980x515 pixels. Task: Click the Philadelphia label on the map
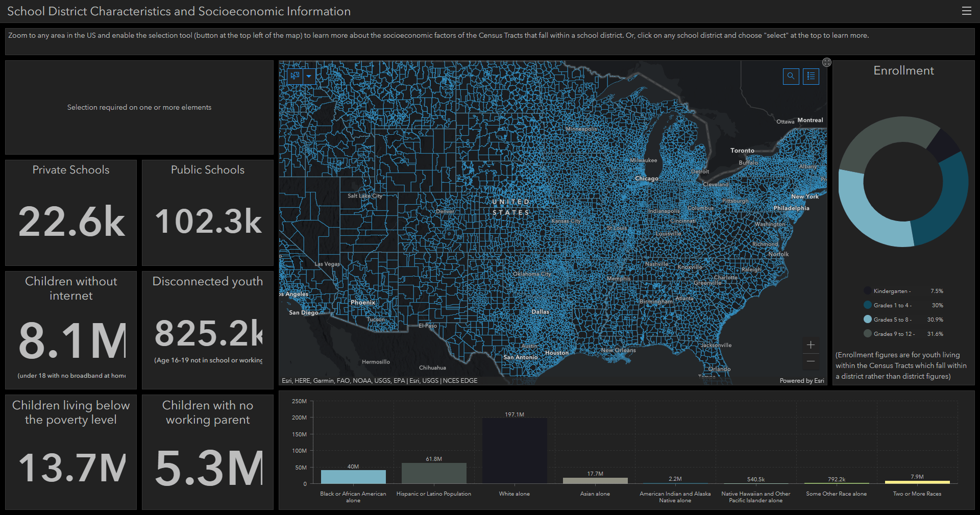pyautogui.click(x=792, y=208)
